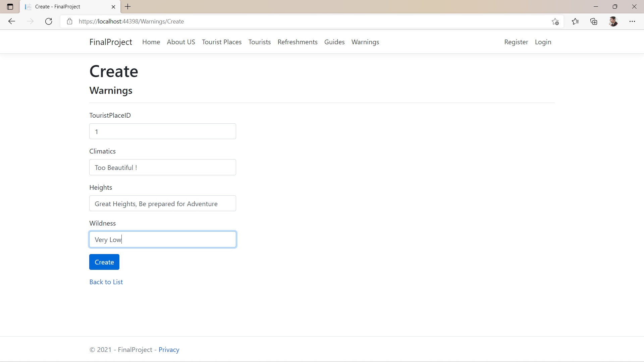Click the browser profile avatar
This screenshot has height=362, width=644.
tap(613, 21)
